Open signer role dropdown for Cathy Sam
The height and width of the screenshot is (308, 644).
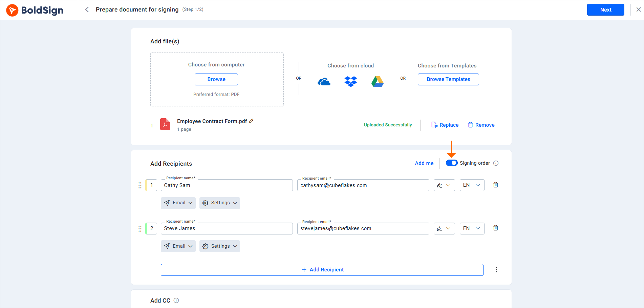click(x=444, y=185)
